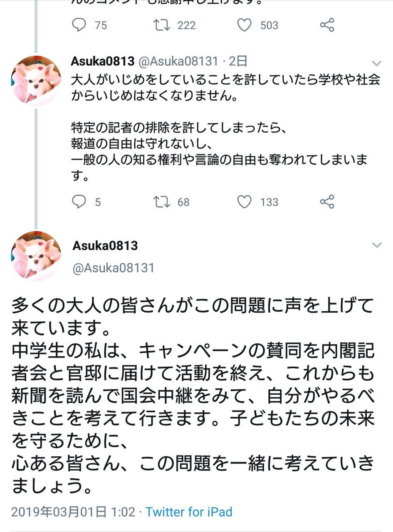Retweet the tweet with 222 retweets
Screen dimensions: 393x532
pyautogui.click(x=161, y=25)
